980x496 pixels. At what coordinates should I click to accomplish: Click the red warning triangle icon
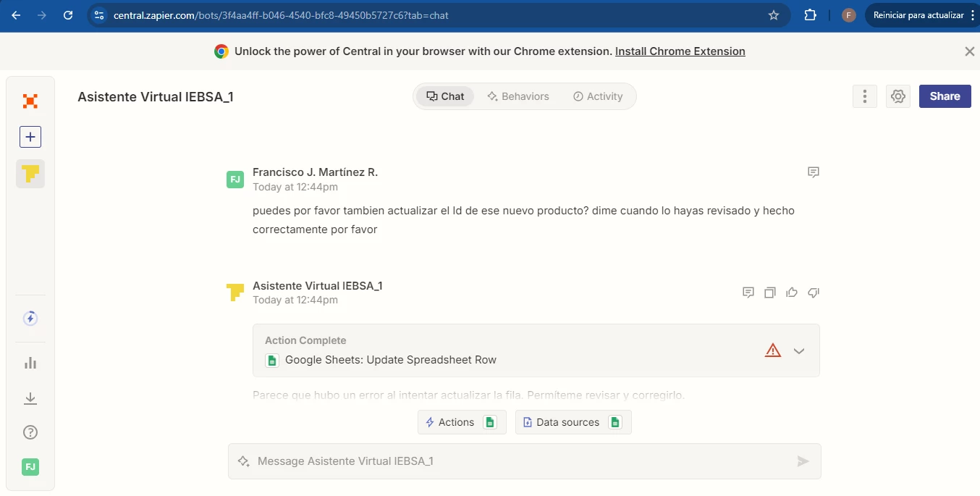point(773,350)
